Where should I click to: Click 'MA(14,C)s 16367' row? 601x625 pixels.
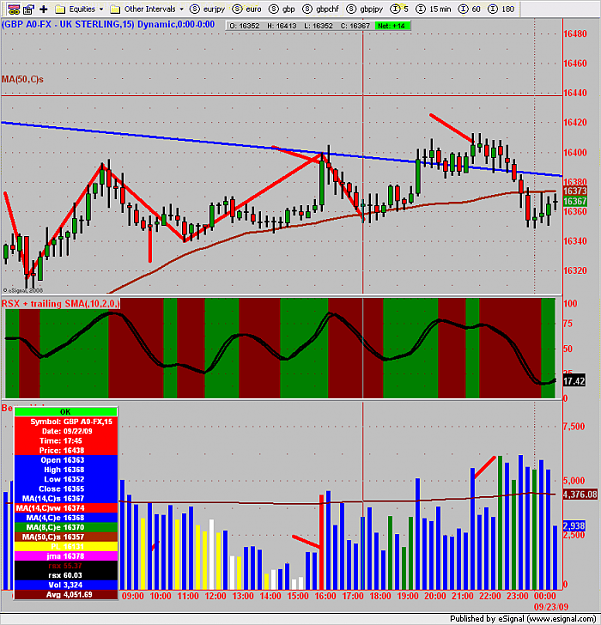point(66,498)
